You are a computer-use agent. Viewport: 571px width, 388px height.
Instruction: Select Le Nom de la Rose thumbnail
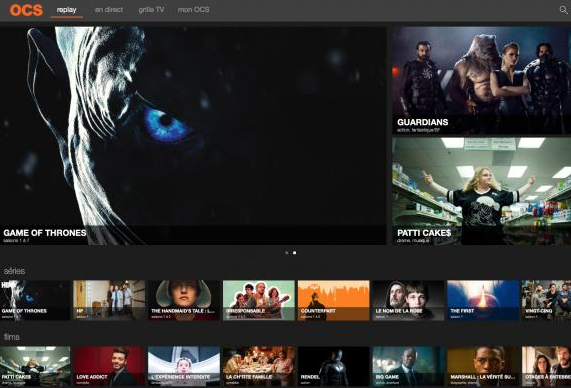coord(408,300)
